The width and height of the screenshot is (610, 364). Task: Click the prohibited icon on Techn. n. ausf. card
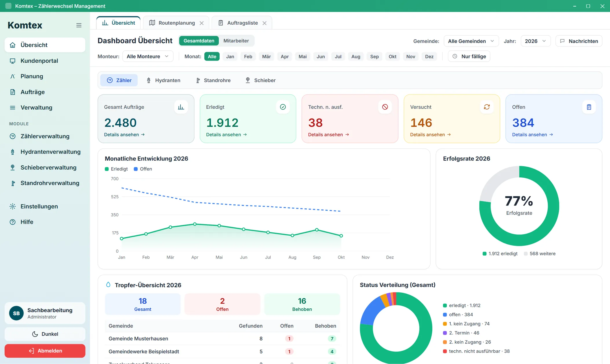pos(385,107)
